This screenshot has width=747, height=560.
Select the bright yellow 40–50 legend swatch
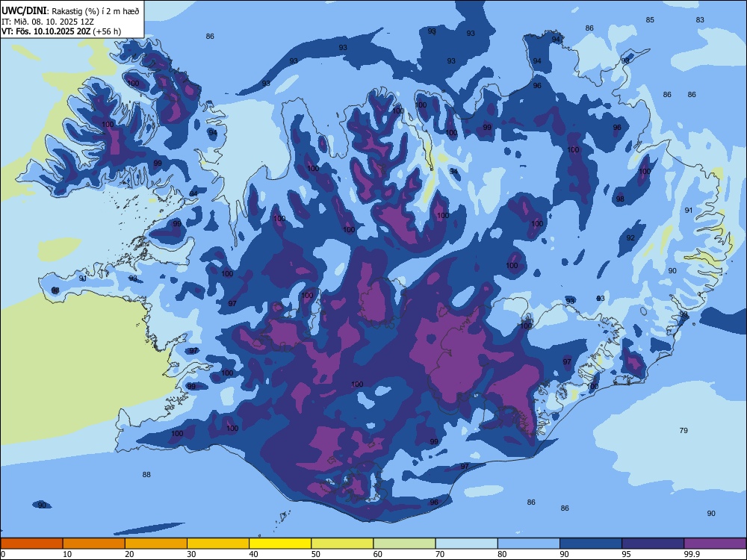coord(280,544)
